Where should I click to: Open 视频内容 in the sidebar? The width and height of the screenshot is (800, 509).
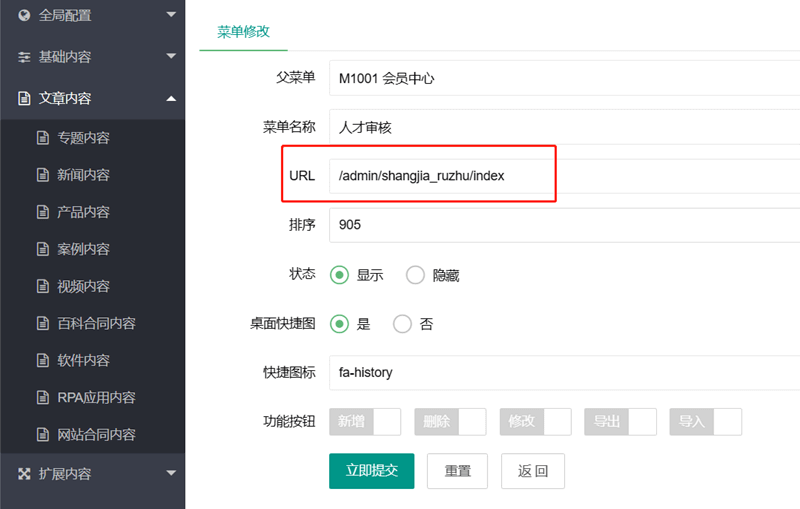coord(83,286)
